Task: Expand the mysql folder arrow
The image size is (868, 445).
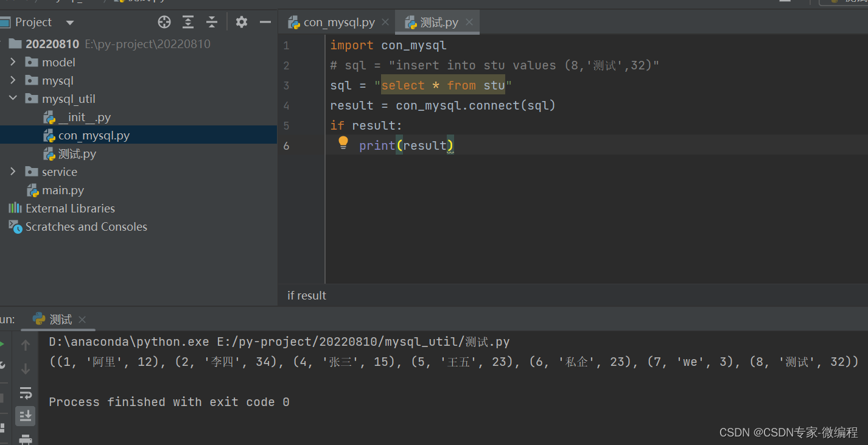Action: [13, 80]
